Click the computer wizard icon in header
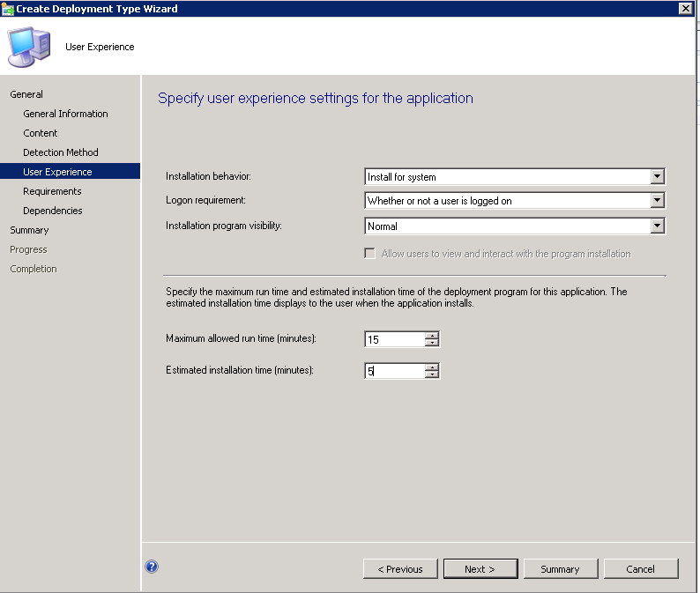 [x=28, y=45]
